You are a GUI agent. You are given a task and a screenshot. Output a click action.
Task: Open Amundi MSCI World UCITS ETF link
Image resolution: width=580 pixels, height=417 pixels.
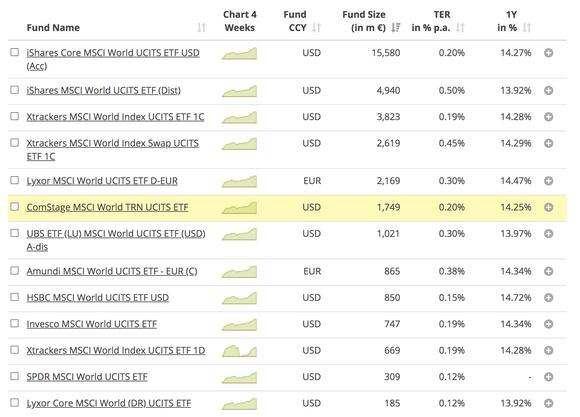112,272
